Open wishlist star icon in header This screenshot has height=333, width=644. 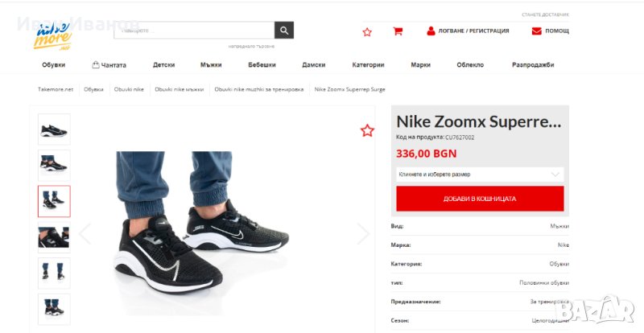click(x=367, y=31)
